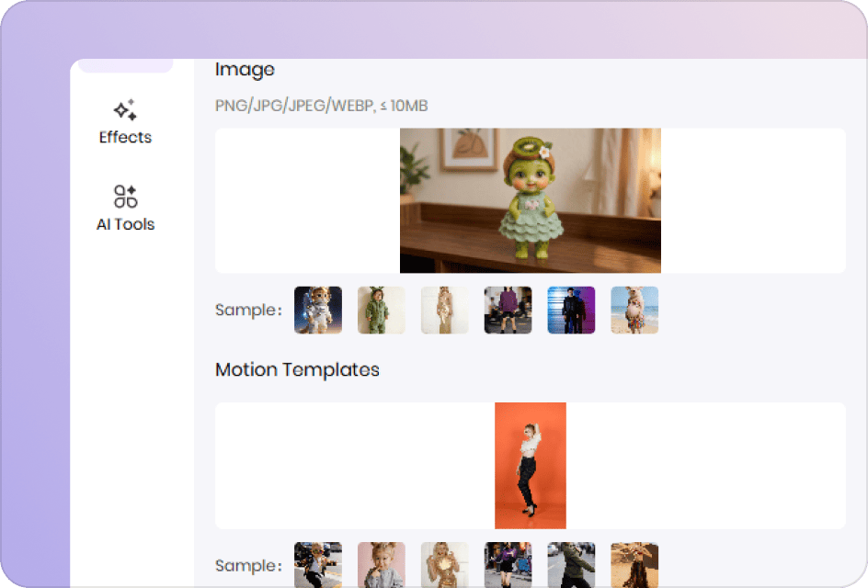Choose the baby in green onesie sample

(x=381, y=310)
